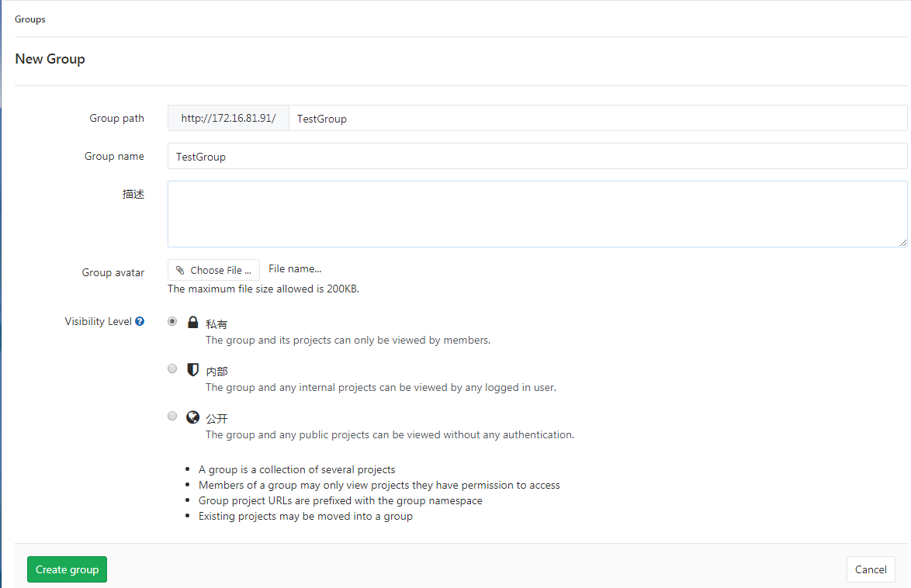Click the Groups breadcrumb icon area
Viewport: 911px width, 588px height.
[29, 19]
